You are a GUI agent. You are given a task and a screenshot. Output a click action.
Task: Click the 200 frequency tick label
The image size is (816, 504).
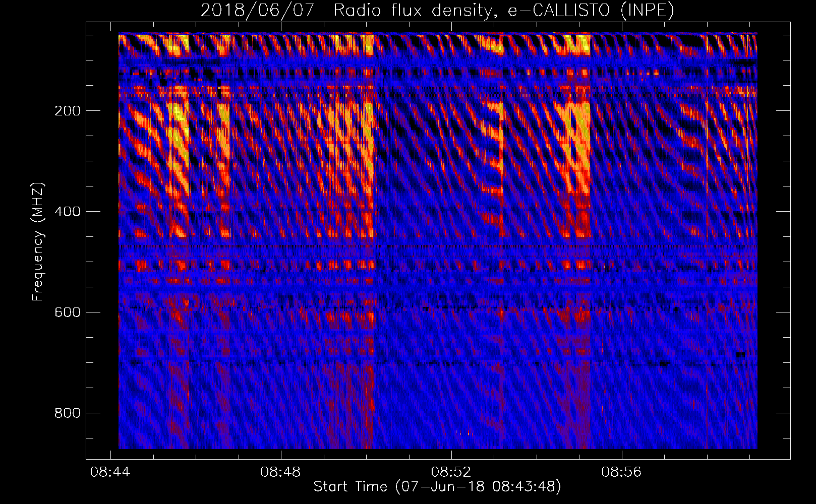(68, 111)
